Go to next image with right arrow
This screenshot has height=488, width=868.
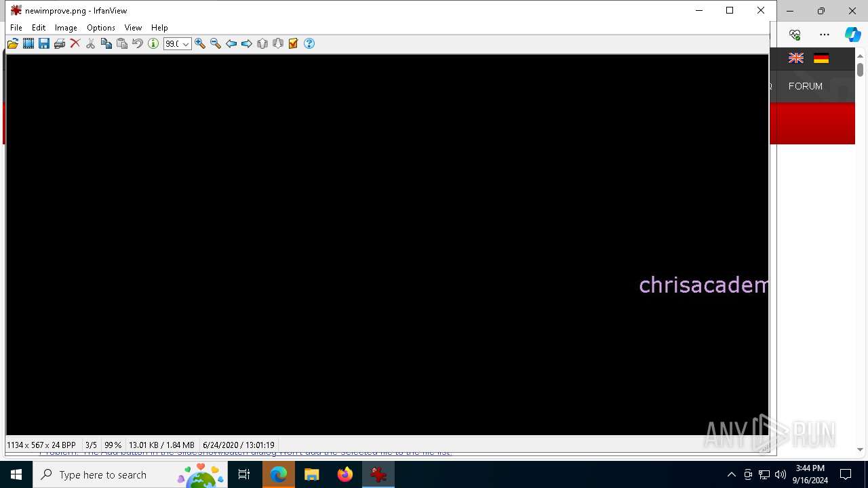(x=247, y=43)
